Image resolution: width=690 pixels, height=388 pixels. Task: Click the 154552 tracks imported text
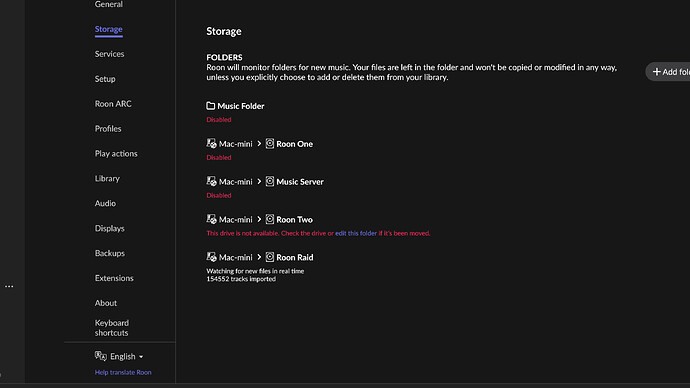(241, 279)
